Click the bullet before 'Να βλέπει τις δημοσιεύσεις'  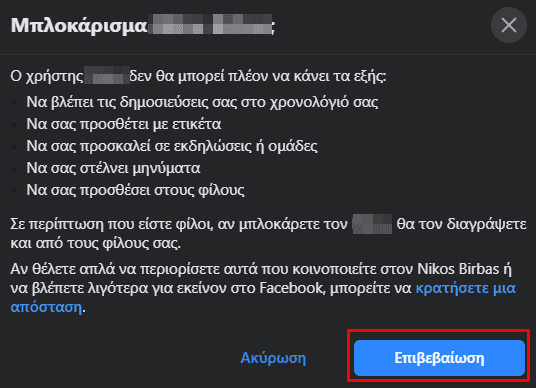(14, 103)
